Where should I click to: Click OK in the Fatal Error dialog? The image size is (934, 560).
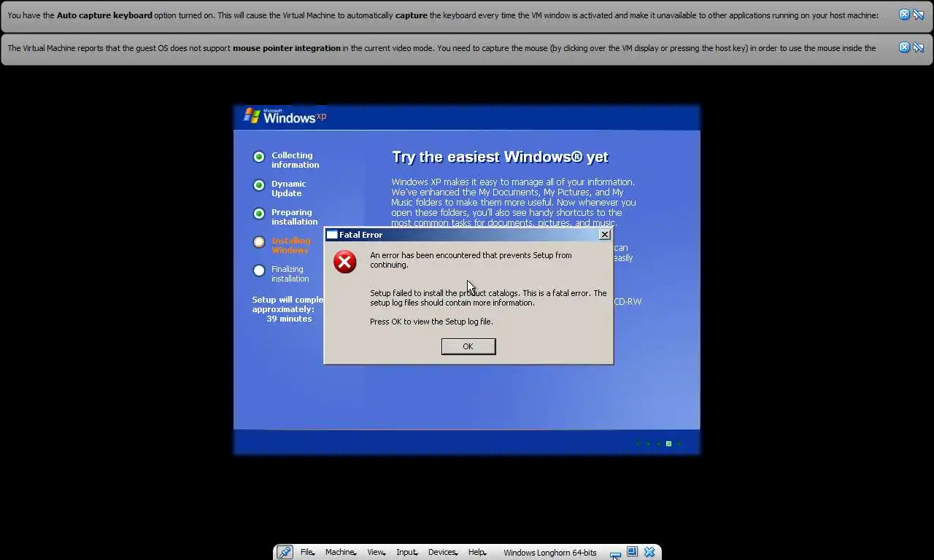click(468, 346)
